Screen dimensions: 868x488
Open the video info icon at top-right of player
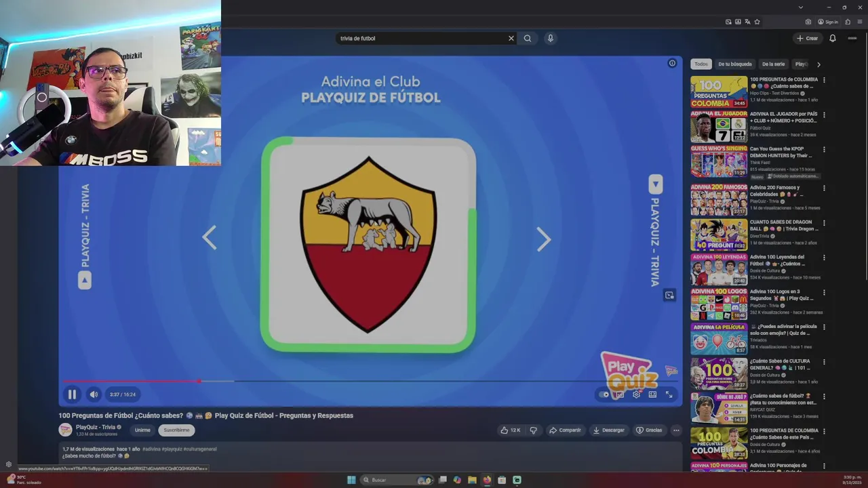coord(672,63)
